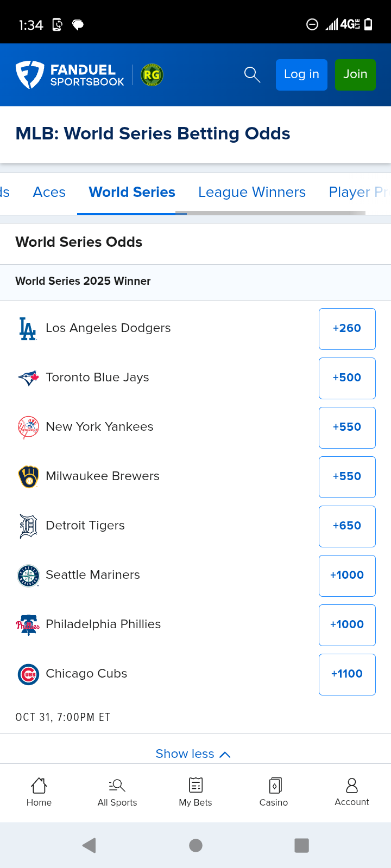Open the RG responsible gaming badge

coord(152,75)
